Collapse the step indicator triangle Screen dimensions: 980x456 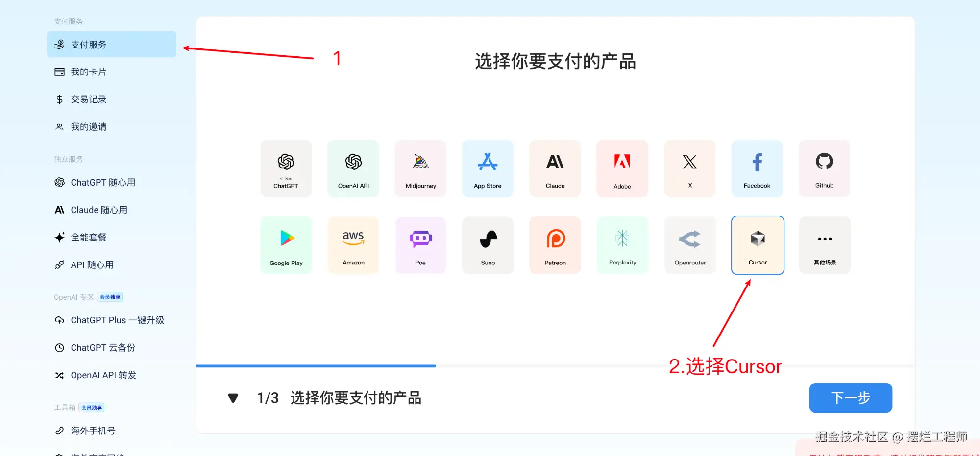pyautogui.click(x=233, y=398)
